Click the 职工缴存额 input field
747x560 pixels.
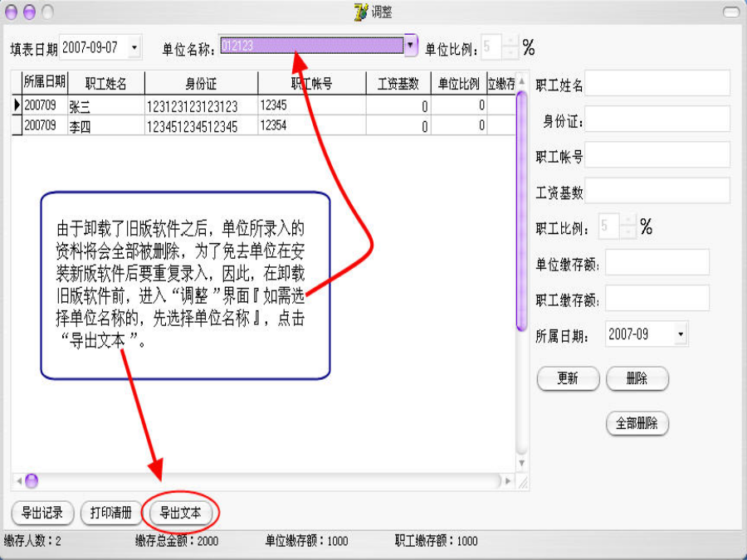pyautogui.click(x=657, y=298)
